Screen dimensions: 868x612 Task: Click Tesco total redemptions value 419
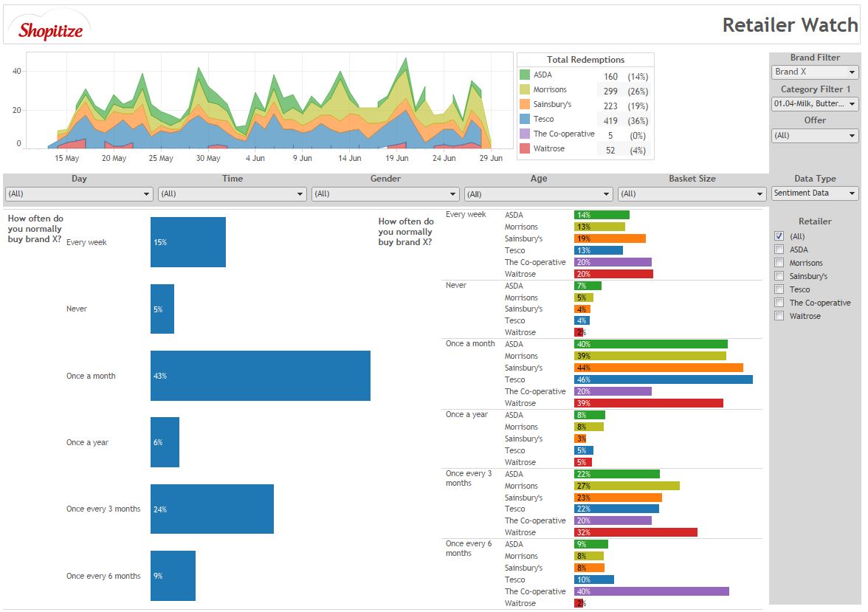[x=610, y=121]
